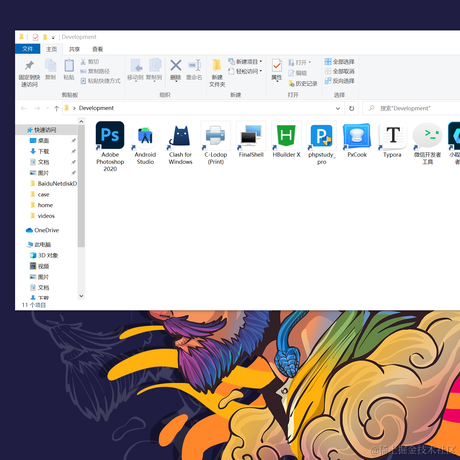Click 复制路径 in the clipboard group

click(x=95, y=71)
